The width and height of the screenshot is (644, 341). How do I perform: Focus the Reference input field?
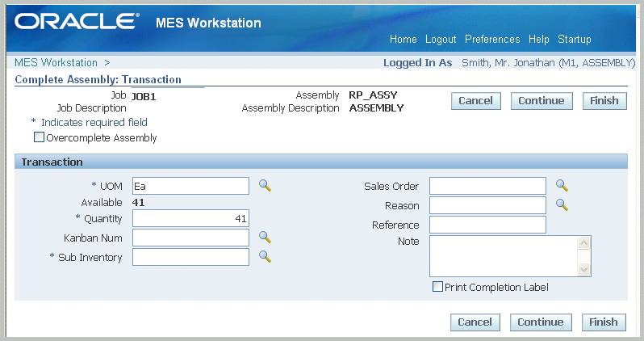click(487, 225)
